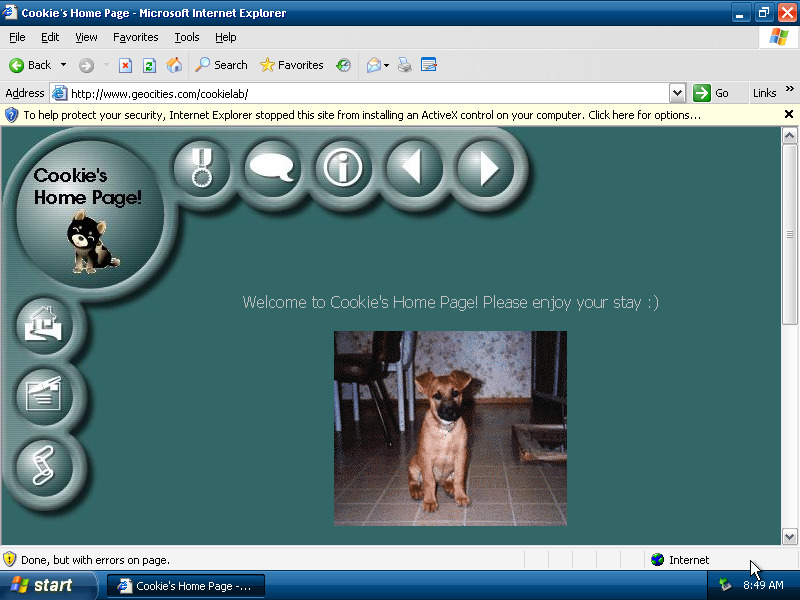Expand the Mail button dropdown

click(x=387, y=65)
